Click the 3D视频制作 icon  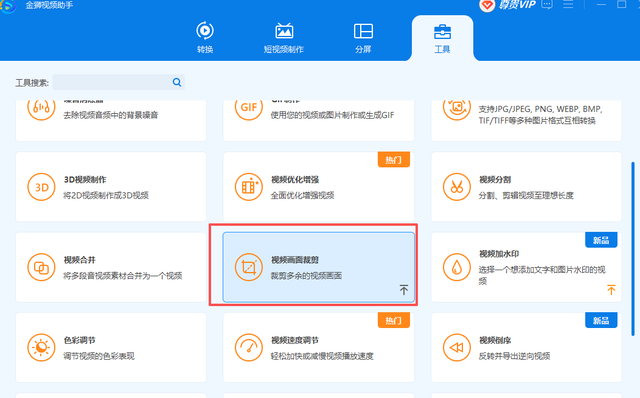tap(41, 187)
